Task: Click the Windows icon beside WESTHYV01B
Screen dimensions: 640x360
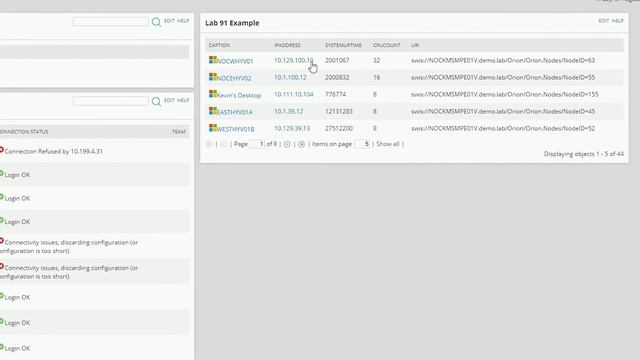Action: [213, 128]
